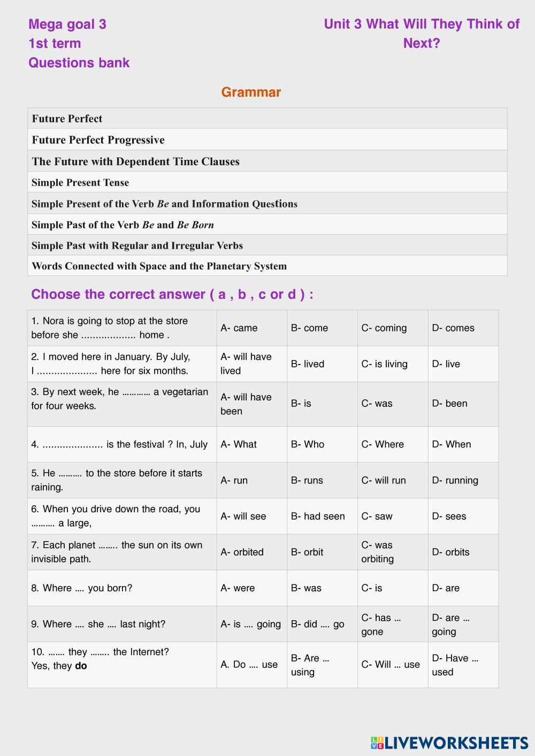Click the Liveworksheets logo icon
This screenshot has height=756, width=535.
(377, 743)
